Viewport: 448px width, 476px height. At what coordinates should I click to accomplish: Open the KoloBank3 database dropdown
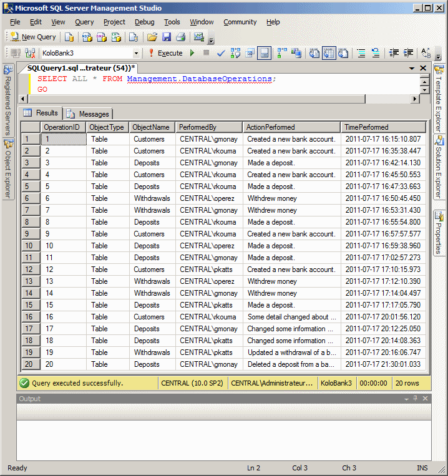coord(136,54)
